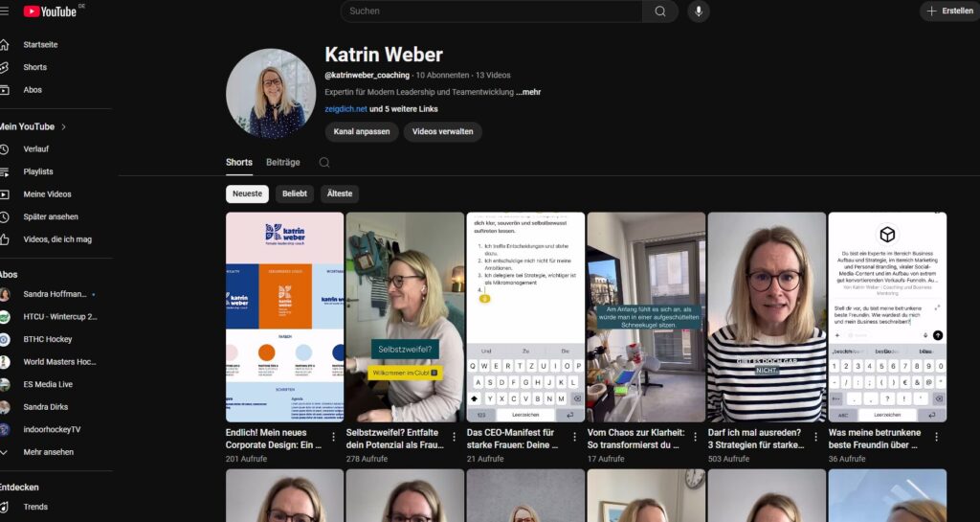Open indoorhockeyTV channel avatar
The height and width of the screenshot is (522, 980).
coord(5,430)
